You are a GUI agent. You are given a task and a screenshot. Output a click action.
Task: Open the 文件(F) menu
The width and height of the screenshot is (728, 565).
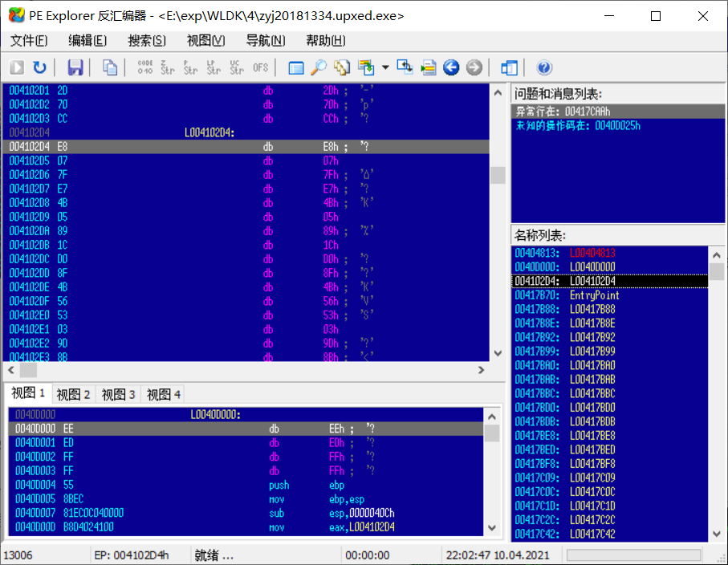coord(29,41)
